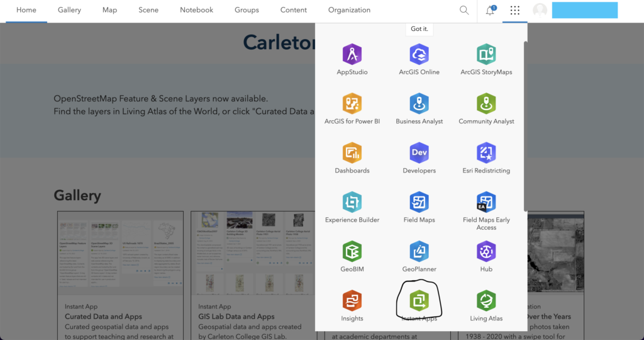Open the Organization tab
Viewport: 644px width, 340px height.
pyautogui.click(x=349, y=10)
